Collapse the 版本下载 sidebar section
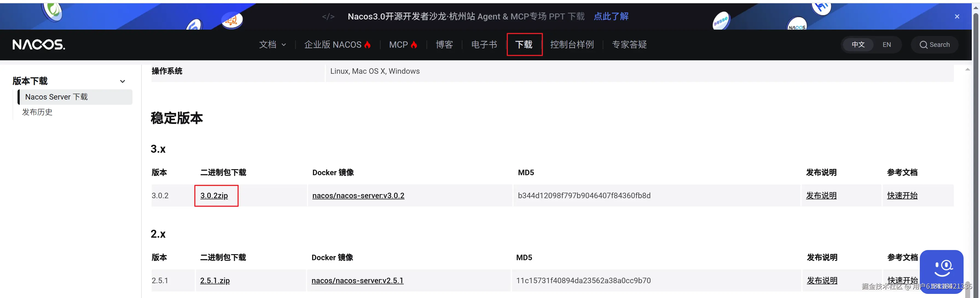 pos(123,81)
